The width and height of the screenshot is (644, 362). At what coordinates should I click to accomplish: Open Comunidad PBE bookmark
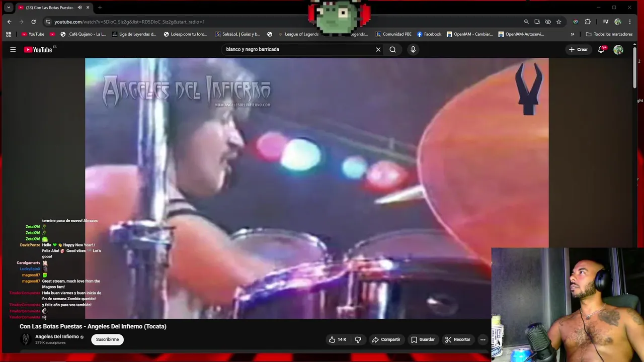tap(393, 34)
